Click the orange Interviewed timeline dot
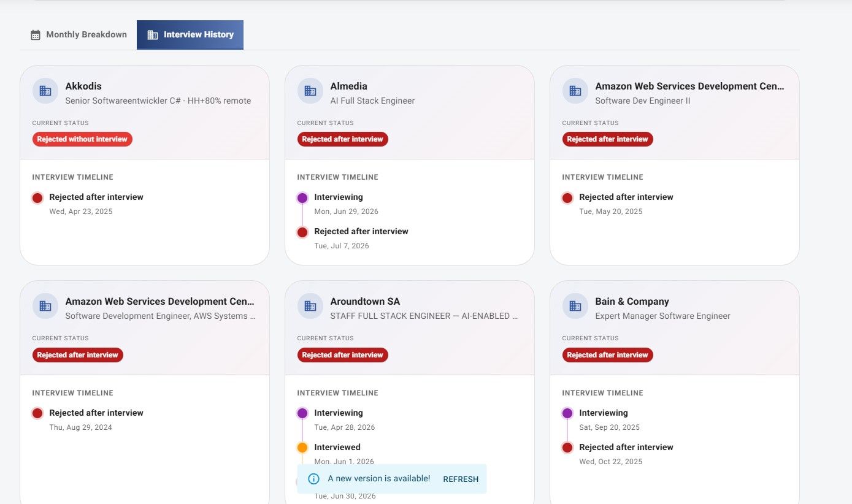The height and width of the screenshot is (504, 852). point(302,448)
